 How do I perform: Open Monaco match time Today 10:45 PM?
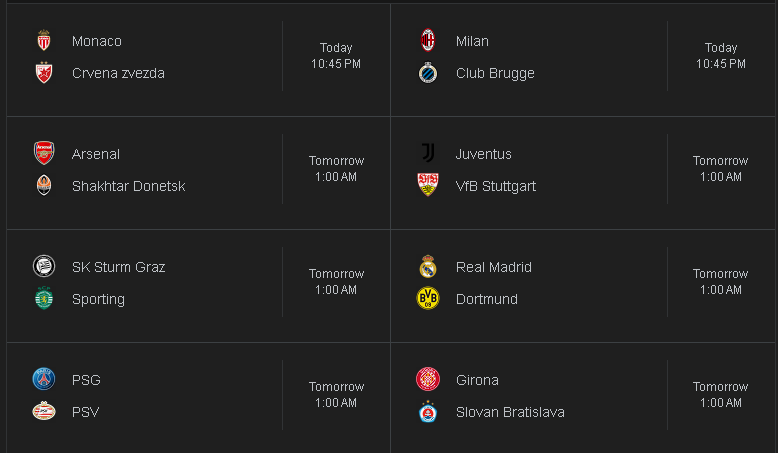[x=336, y=56]
